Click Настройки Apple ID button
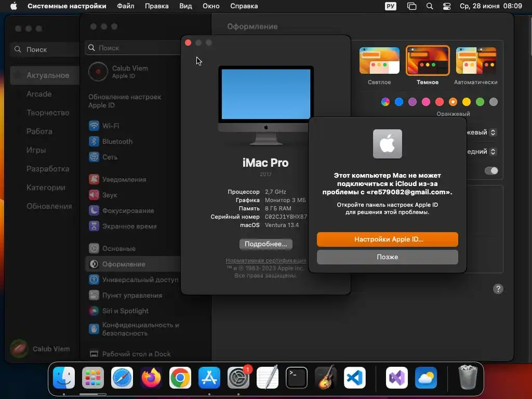 click(x=388, y=239)
